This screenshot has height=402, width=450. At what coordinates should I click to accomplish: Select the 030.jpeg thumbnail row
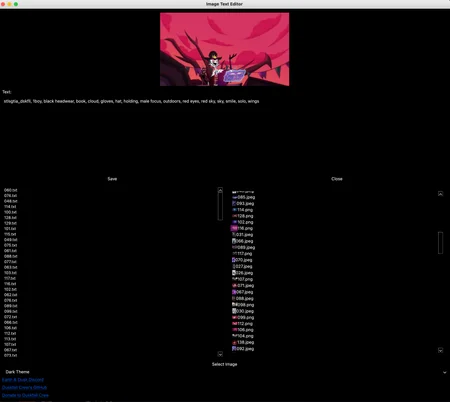click(x=243, y=311)
